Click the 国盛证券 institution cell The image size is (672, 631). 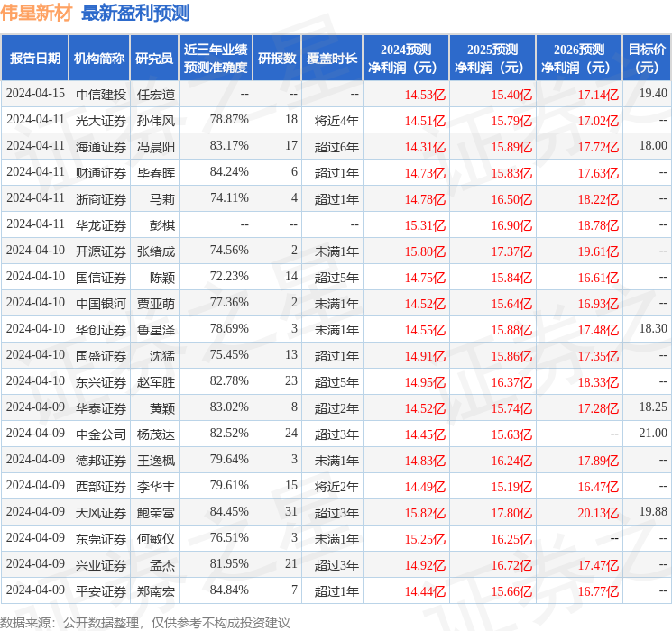101,356
